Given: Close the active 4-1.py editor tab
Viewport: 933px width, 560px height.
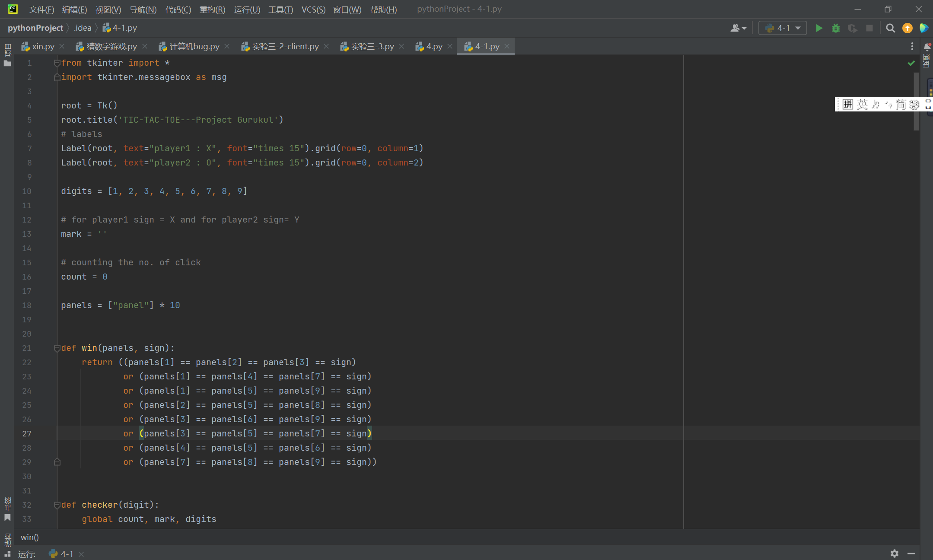Looking at the screenshot, I should click(x=507, y=46).
